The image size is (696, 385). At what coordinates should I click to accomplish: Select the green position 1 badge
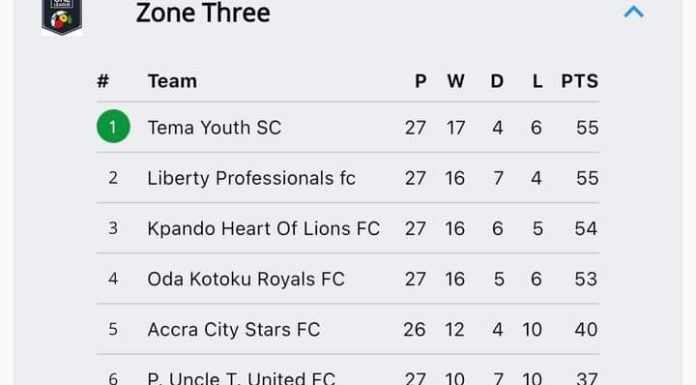[113, 127]
